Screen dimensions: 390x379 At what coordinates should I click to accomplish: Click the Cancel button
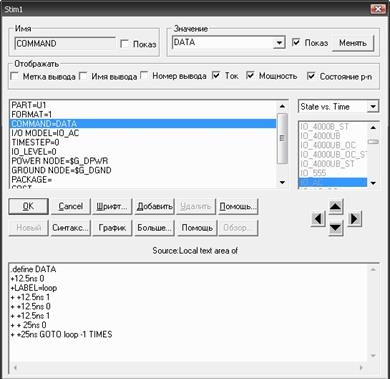[70, 206]
